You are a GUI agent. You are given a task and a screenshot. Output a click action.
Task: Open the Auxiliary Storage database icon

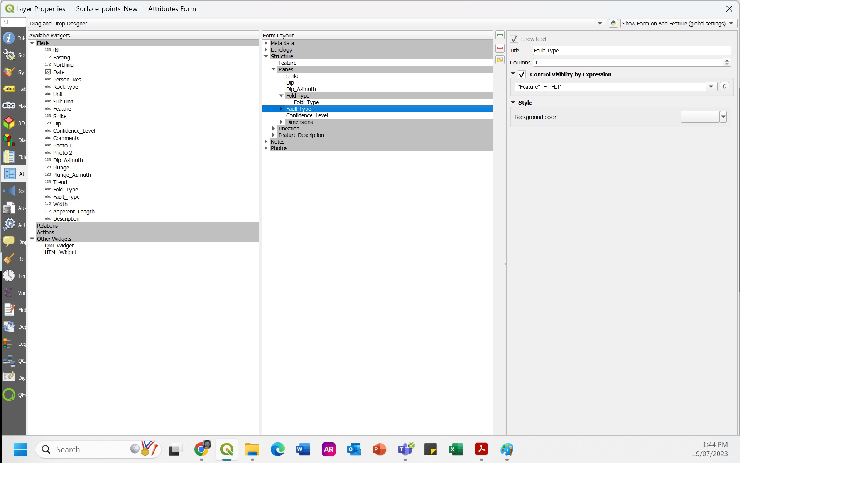[9, 208]
